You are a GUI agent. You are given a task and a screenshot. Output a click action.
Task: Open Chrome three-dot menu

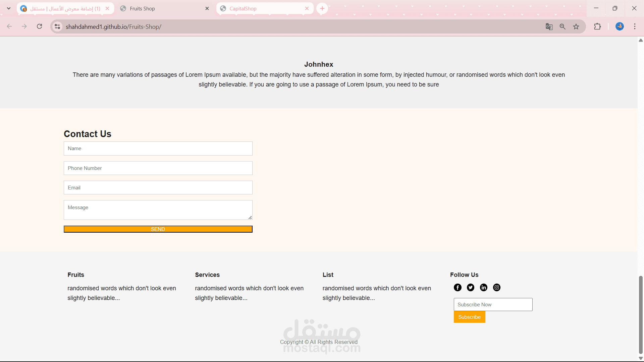[x=635, y=27]
